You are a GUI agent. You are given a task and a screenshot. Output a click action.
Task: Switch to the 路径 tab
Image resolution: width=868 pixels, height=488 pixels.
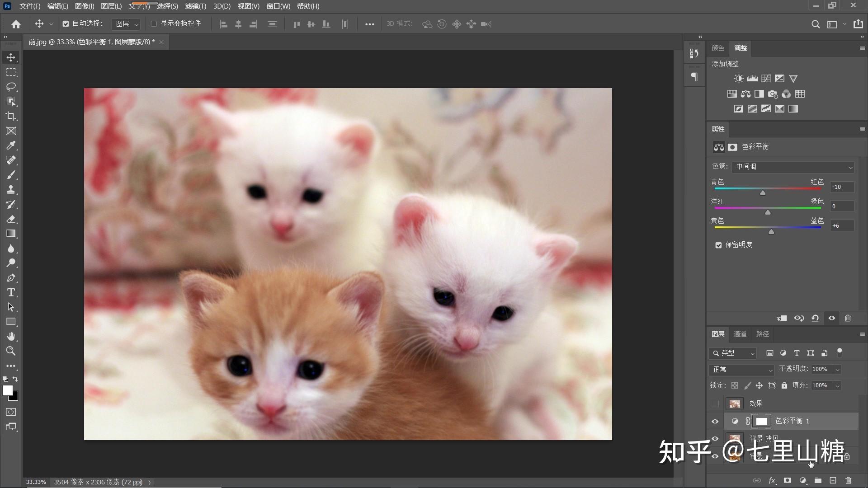[763, 334]
